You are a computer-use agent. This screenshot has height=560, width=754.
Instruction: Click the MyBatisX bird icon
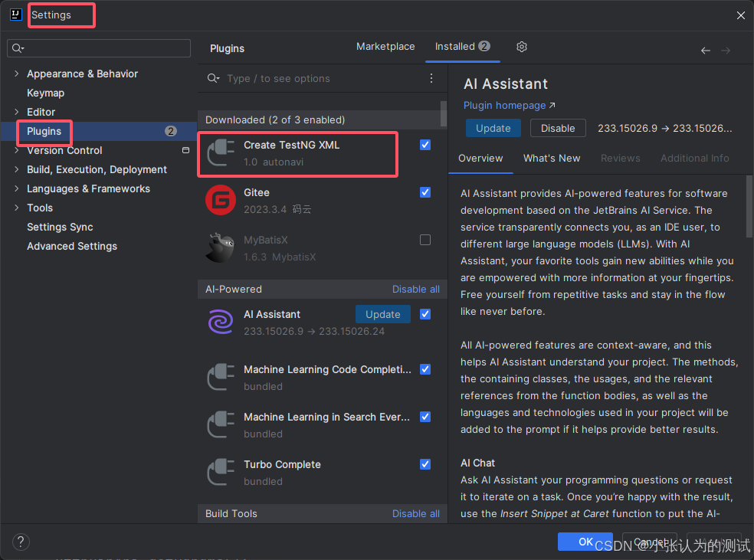click(220, 247)
